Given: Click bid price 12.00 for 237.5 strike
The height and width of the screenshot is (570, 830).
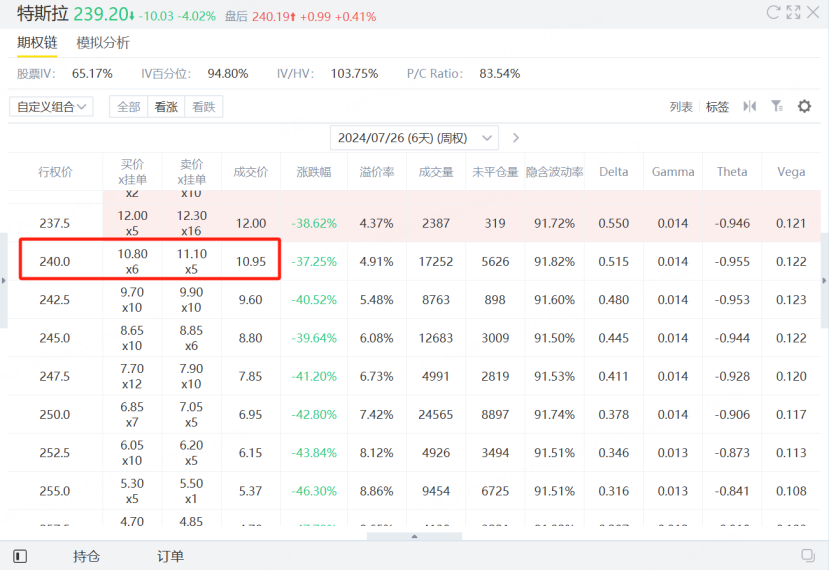Looking at the screenshot, I should [x=132, y=216].
